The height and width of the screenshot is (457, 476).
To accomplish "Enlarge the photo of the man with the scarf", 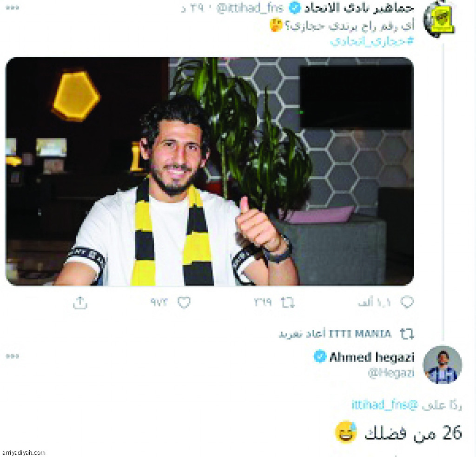I will (x=210, y=171).
